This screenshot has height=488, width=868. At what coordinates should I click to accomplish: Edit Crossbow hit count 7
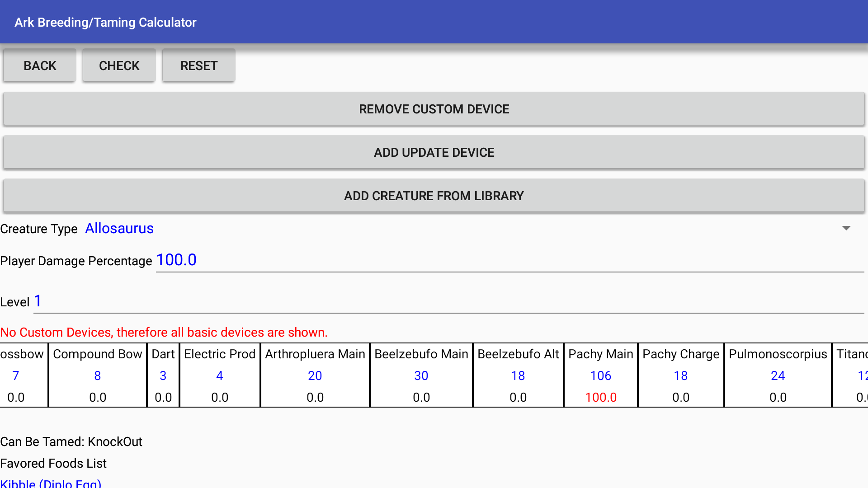coord(16,375)
